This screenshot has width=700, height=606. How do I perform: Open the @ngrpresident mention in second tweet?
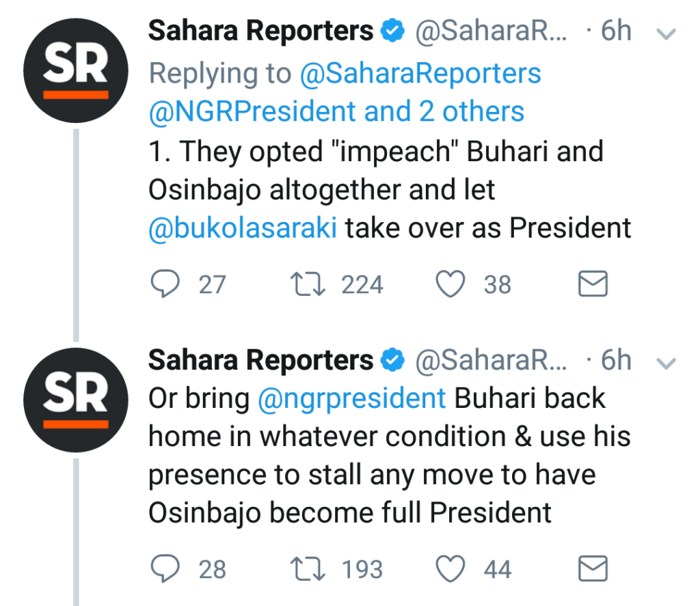tap(352, 398)
